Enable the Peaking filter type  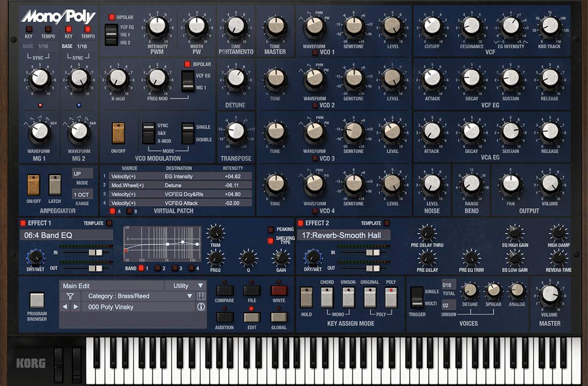click(270, 230)
